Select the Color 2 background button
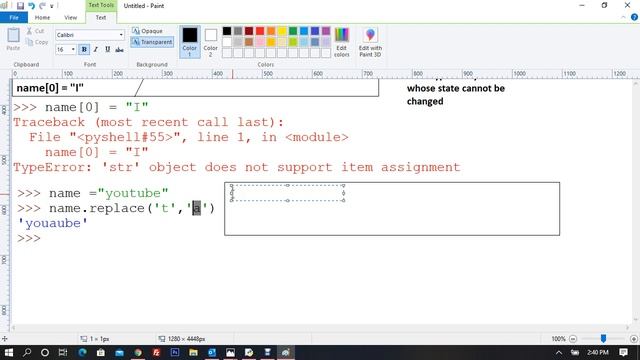Image resolution: width=640 pixels, height=360 pixels. (211, 42)
